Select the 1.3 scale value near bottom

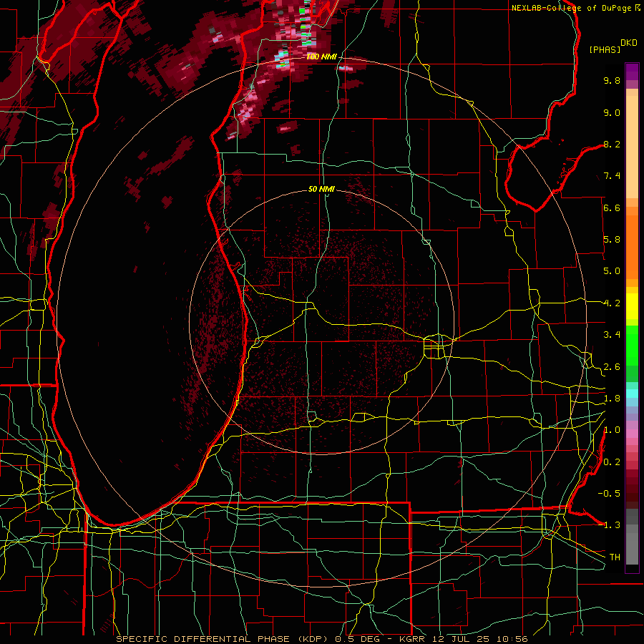(x=612, y=525)
